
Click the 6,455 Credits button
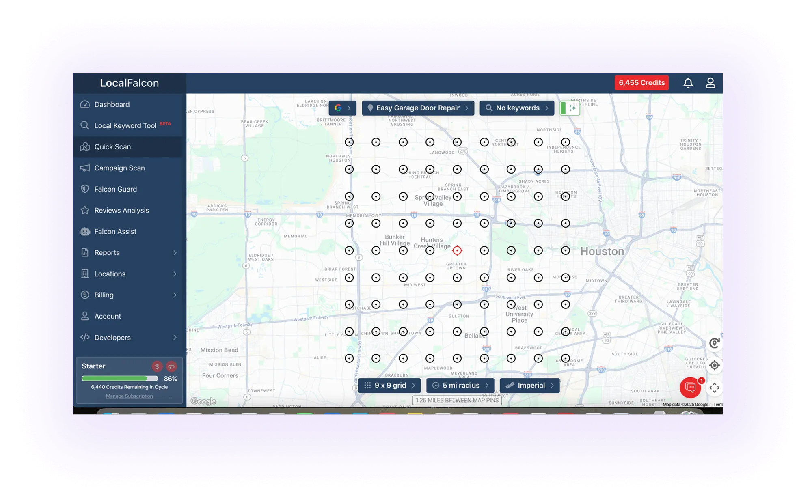tap(641, 82)
